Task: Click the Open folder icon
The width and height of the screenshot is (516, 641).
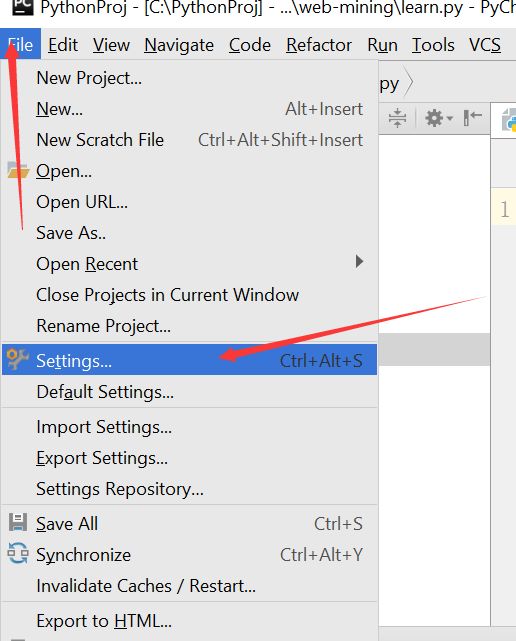Action: tap(18, 170)
